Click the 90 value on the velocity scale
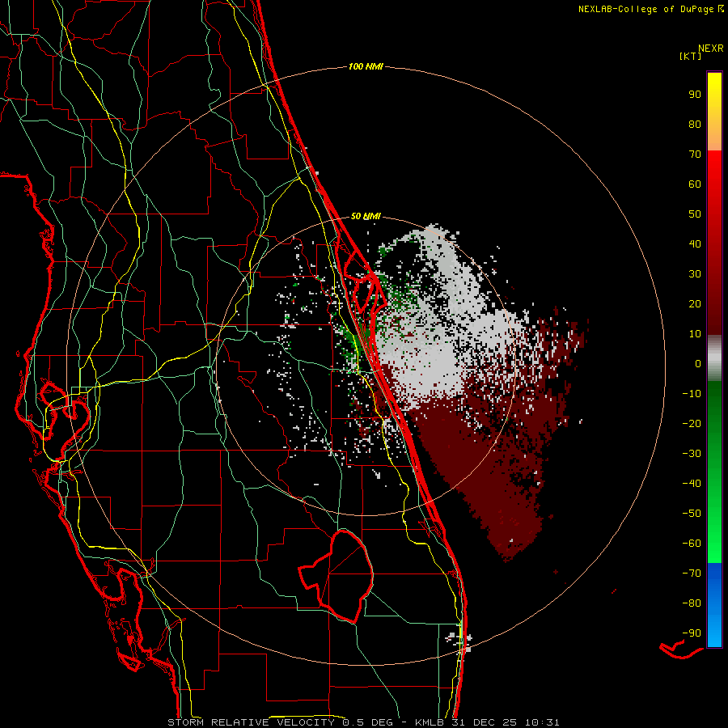Screen dimensions: 728x728 click(x=695, y=95)
